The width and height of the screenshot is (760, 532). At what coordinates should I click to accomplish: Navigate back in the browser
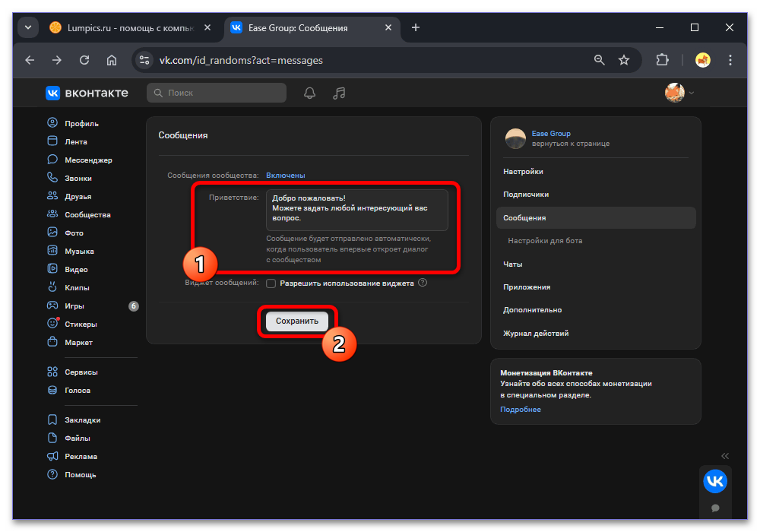(30, 60)
